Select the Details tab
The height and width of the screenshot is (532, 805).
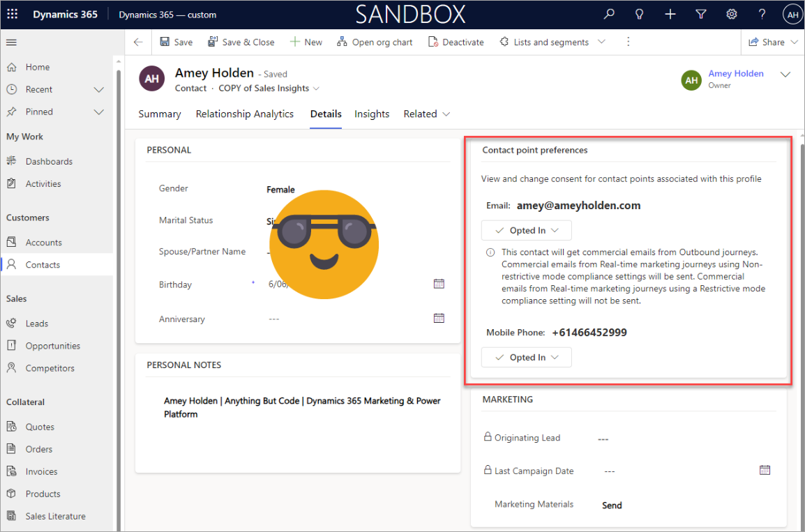click(326, 114)
